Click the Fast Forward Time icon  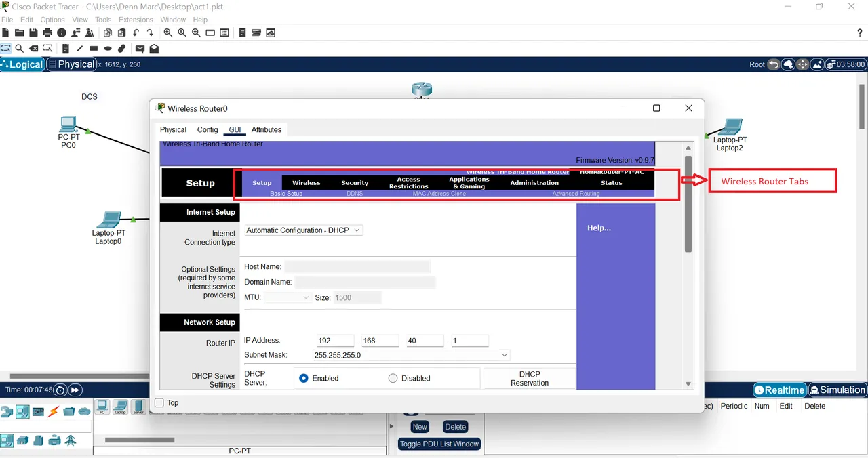coord(75,390)
